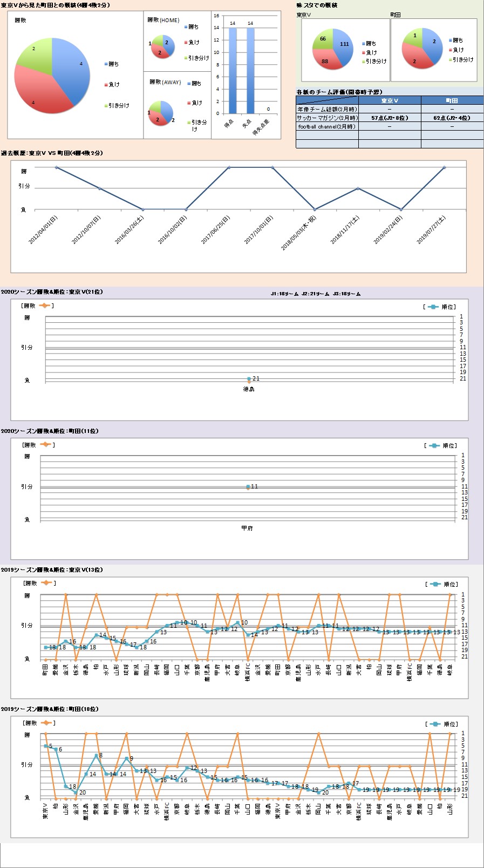The image size is (484, 868).
Task: Select the cell 57点(J2・8位)
Action: pyautogui.click(x=390, y=118)
